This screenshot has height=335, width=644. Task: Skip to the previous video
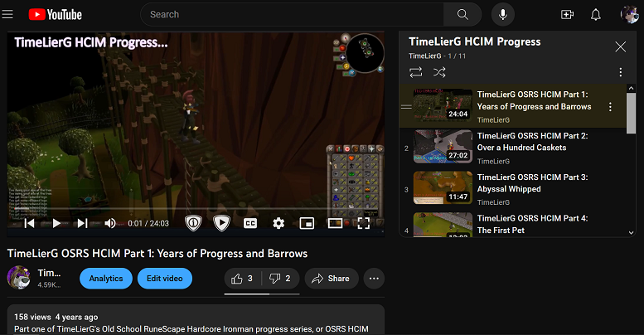point(29,223)
